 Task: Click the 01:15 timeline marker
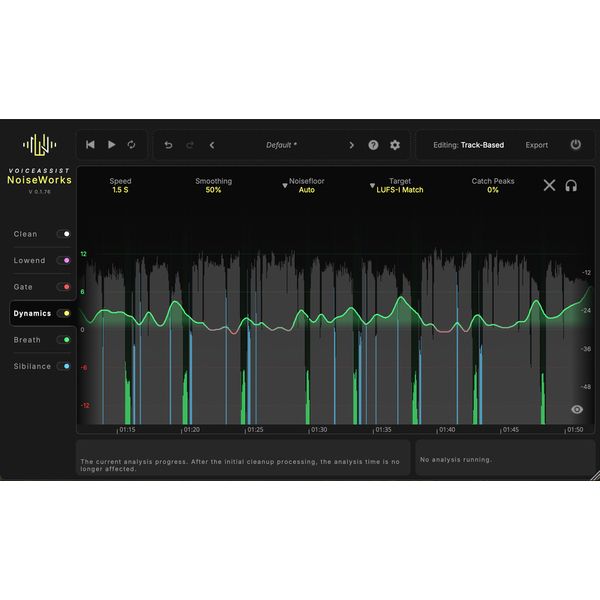point(127,430)
